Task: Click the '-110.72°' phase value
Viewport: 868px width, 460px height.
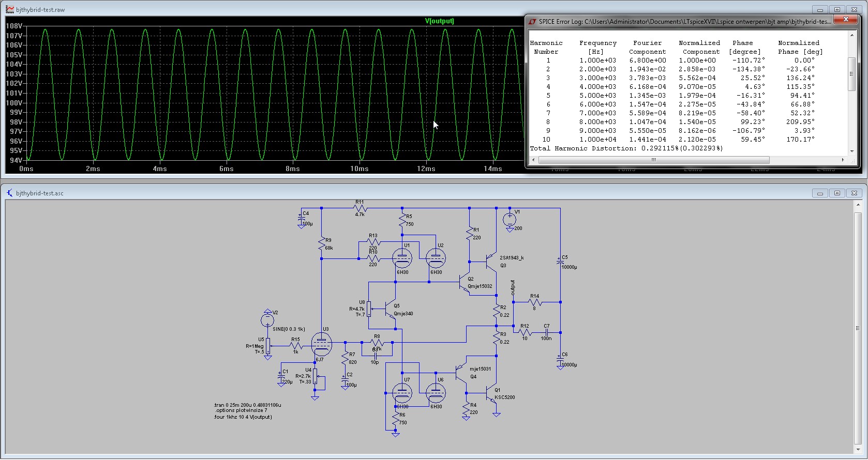Action: [x=749, y=60]
